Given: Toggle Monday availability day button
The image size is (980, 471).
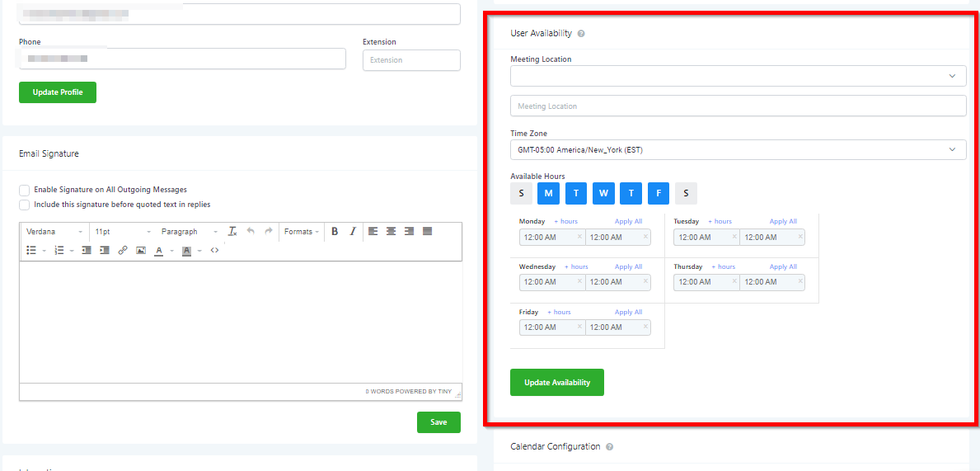Looking at the screenshot, I should coord(548,193).
